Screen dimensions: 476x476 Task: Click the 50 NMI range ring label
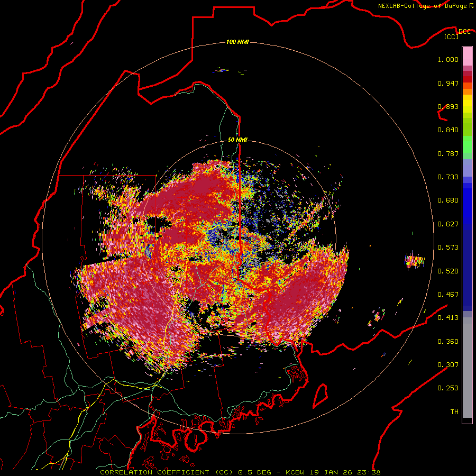pos(237,140)
